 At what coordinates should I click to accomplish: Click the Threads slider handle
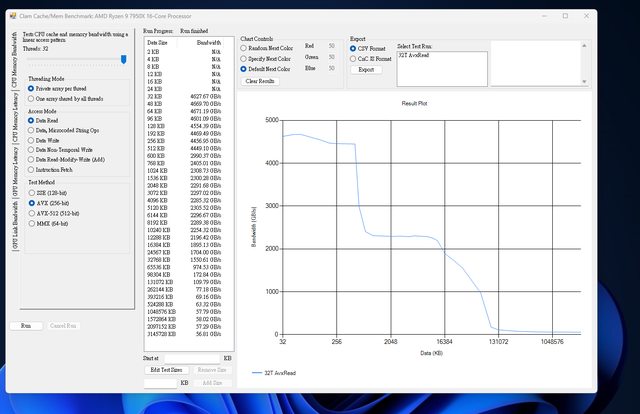point(123,59)
